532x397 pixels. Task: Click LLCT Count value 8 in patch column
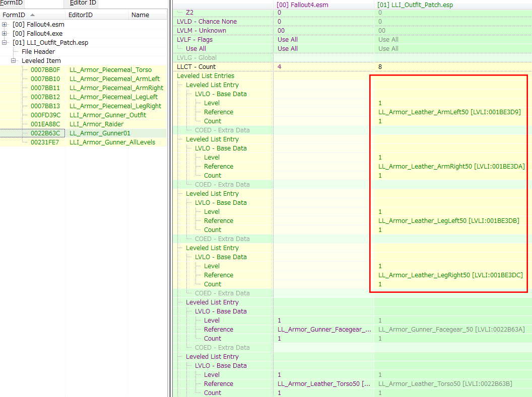tap(380, 67)
